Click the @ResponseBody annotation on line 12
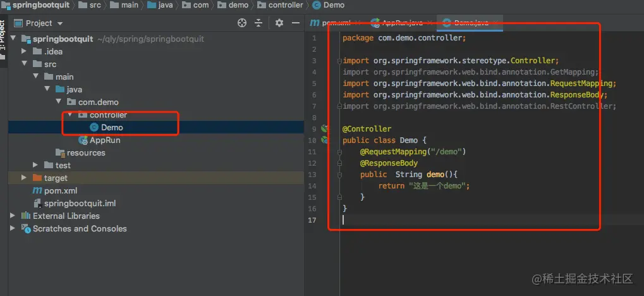Image resolution: width=644 pixels, height=296 pixels. tap(389, 163)
